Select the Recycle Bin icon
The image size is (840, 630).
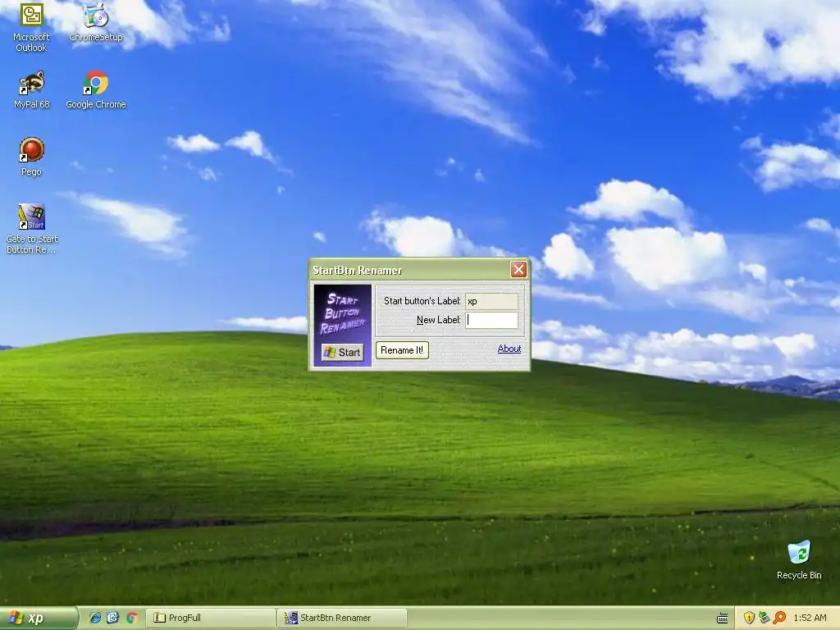point(799,560)
